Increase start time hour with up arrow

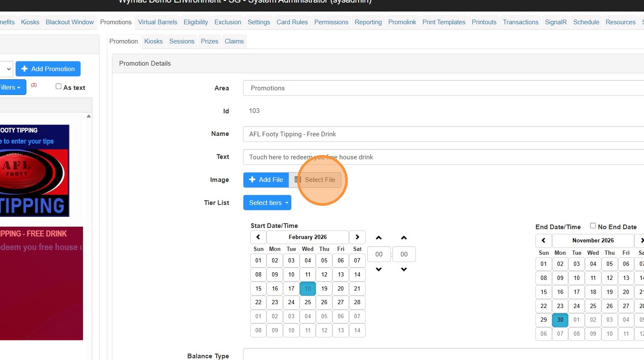(379, 238)
